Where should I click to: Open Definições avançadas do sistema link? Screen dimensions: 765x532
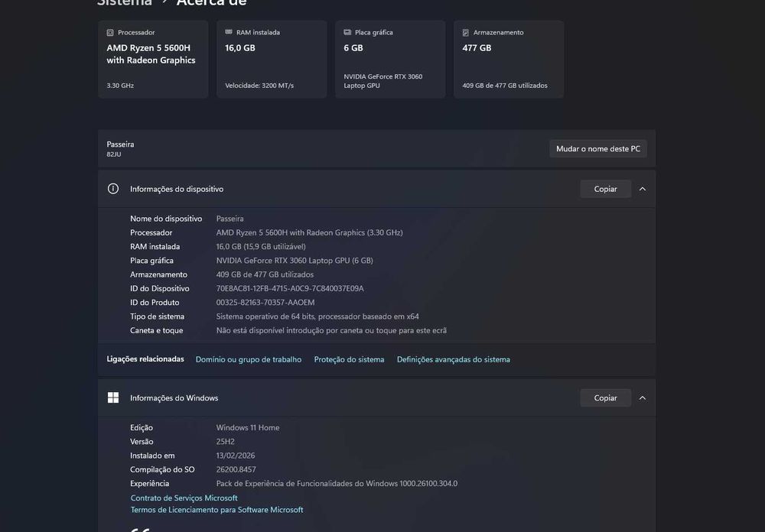[x=453, y=359]
